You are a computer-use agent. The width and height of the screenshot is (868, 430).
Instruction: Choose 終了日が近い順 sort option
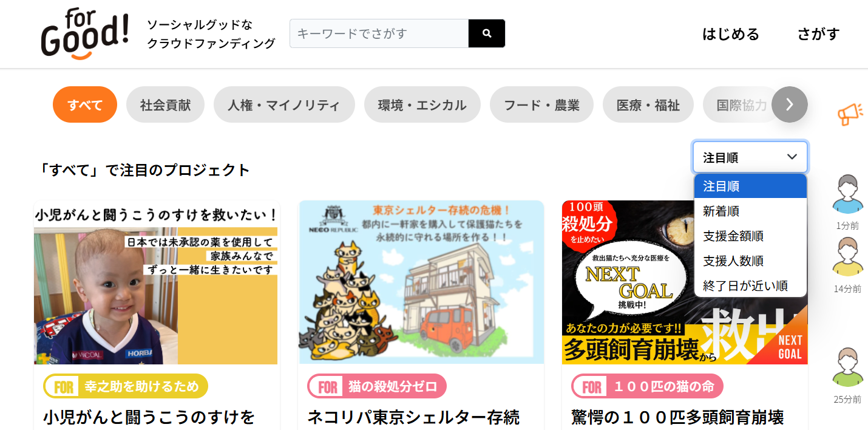point(750,285)
